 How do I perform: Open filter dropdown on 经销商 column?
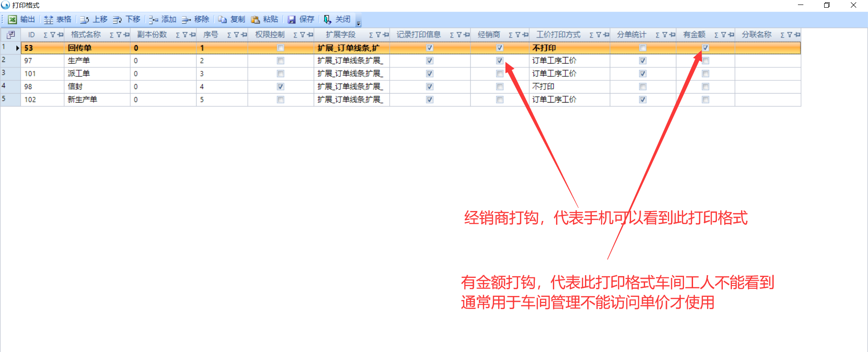tap(518, 35)
